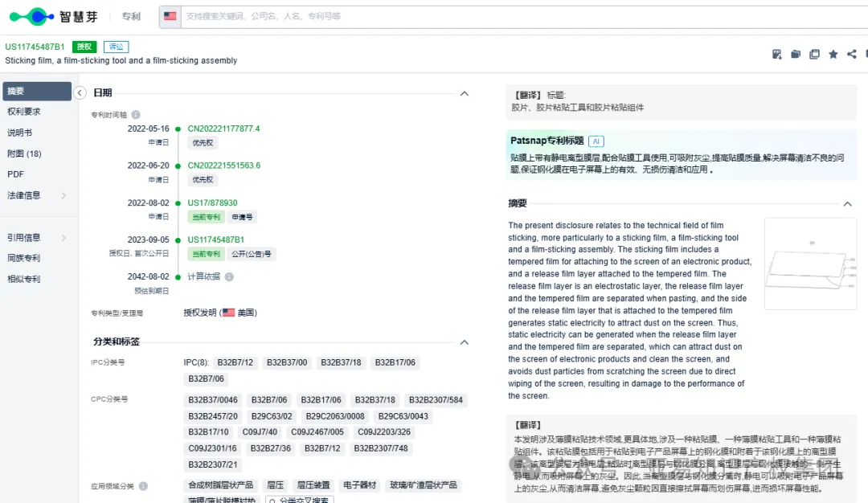Collapse the left sidebar with the arrow

click(x=80, y=92)
